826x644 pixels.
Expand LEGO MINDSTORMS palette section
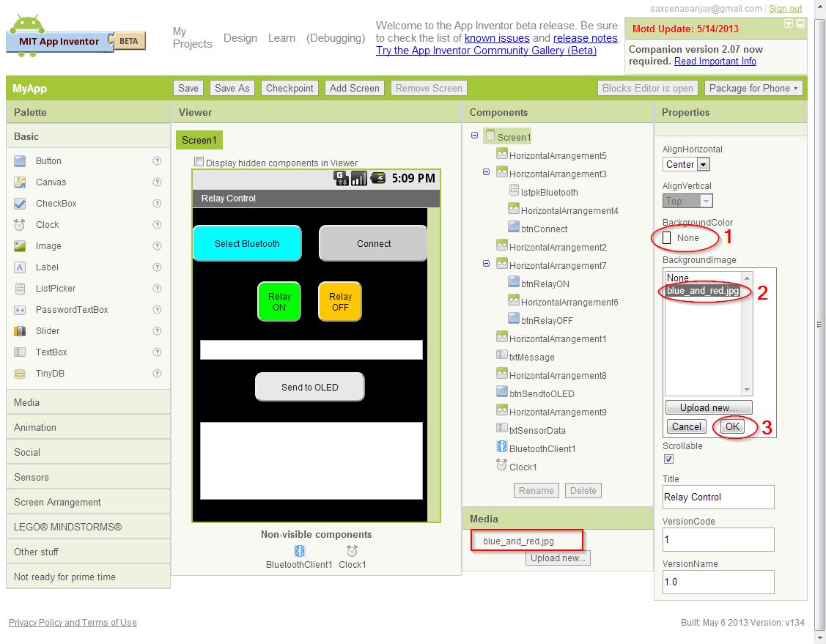point(88,527)
